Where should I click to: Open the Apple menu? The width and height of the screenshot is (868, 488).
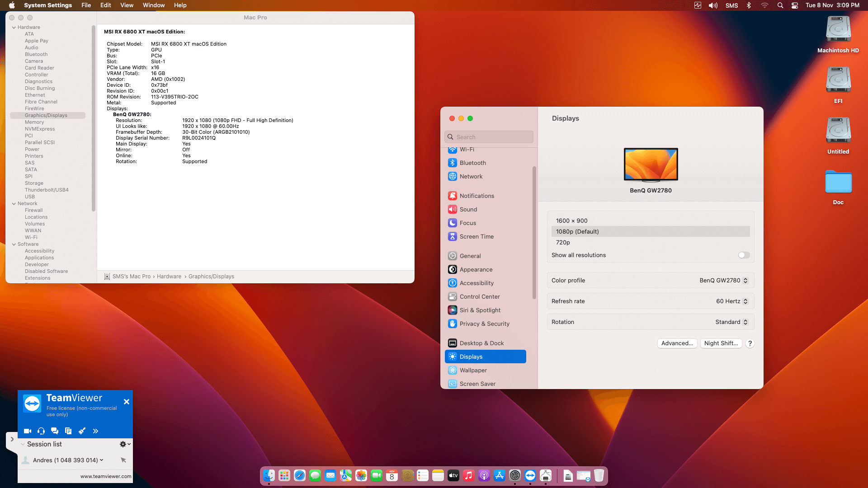[x=12, y=5]
